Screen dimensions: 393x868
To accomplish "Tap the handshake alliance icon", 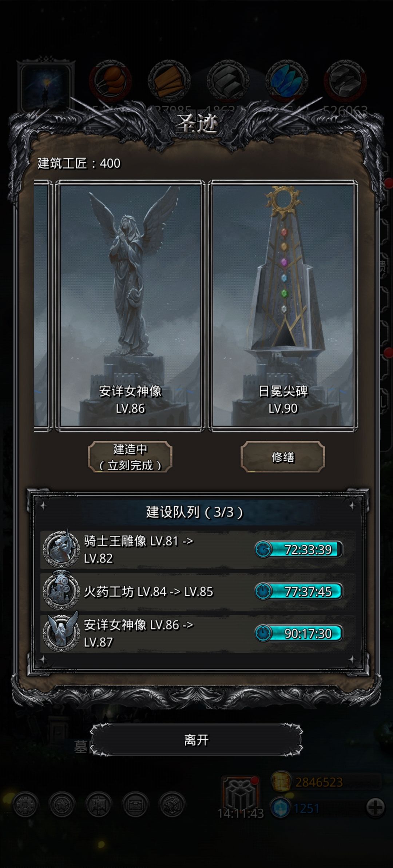I will (x=172, y=805).
